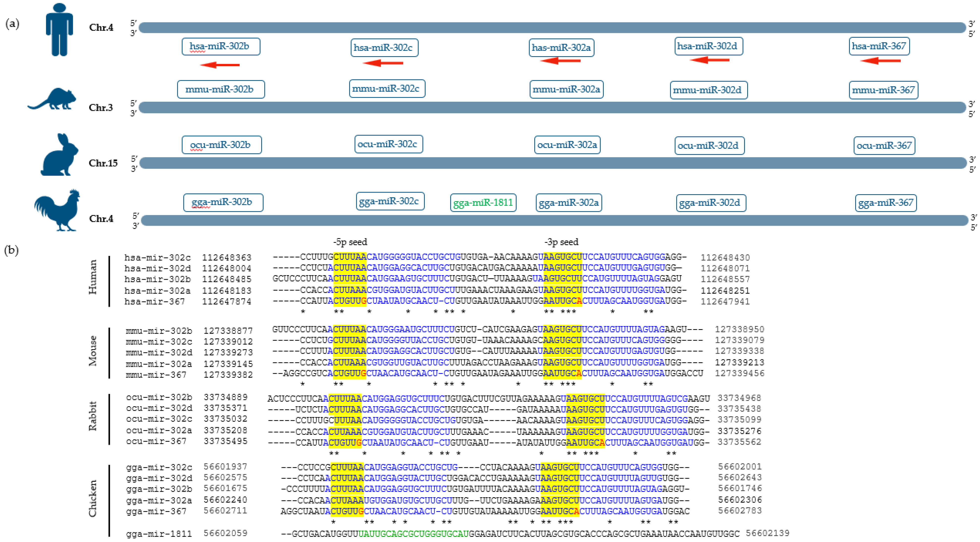Click the mmu-miR-367 label box

point(883,90)
